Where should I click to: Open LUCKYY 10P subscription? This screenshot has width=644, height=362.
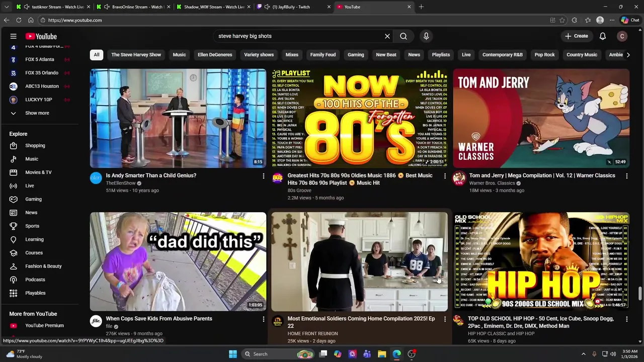pyautogui.click(x=39, y=100)
